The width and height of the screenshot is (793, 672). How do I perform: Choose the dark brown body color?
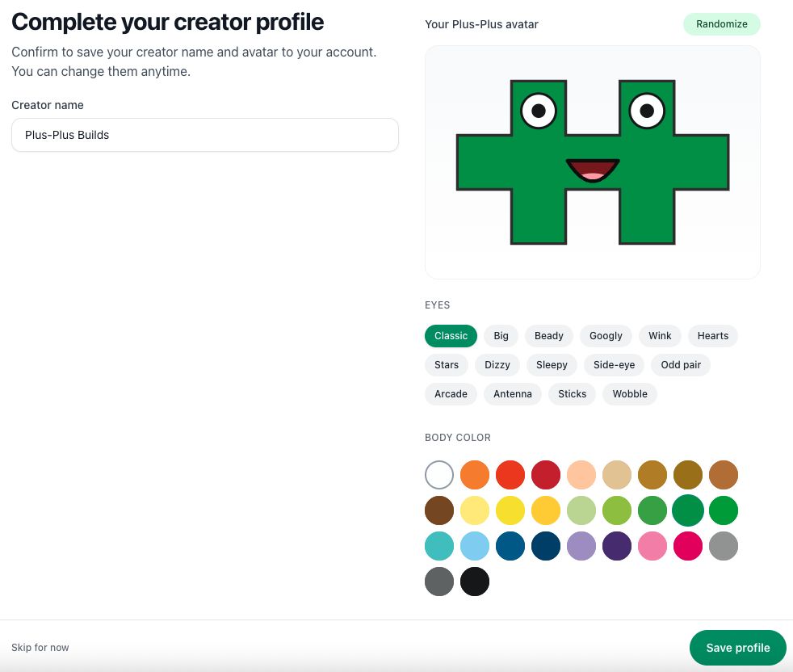pos(439,510)
